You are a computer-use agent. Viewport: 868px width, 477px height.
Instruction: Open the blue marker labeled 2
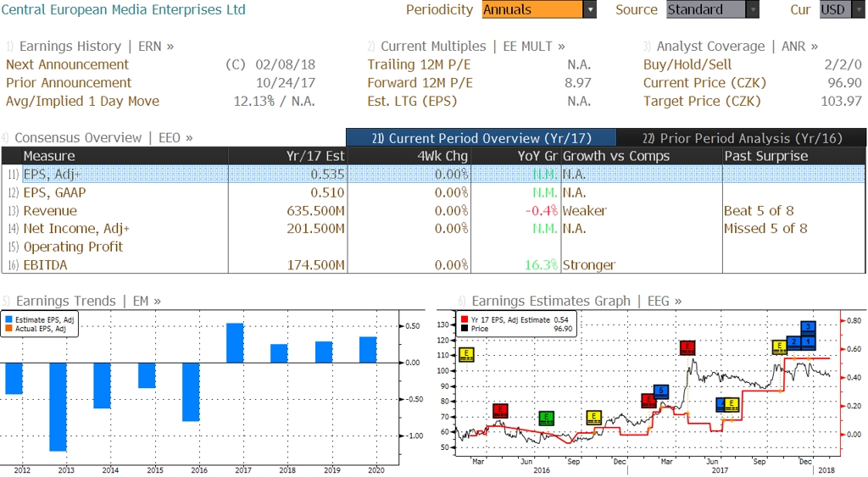pos(793,342)
